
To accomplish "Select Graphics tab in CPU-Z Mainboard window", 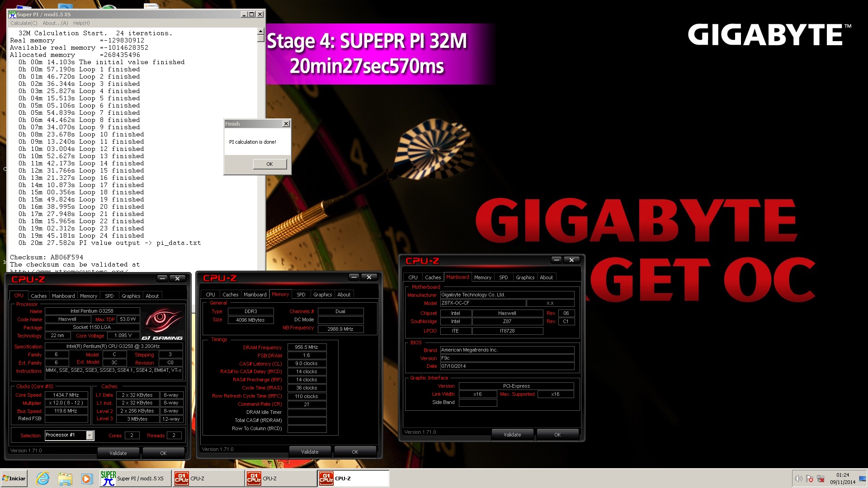I will tap(525, 277).
